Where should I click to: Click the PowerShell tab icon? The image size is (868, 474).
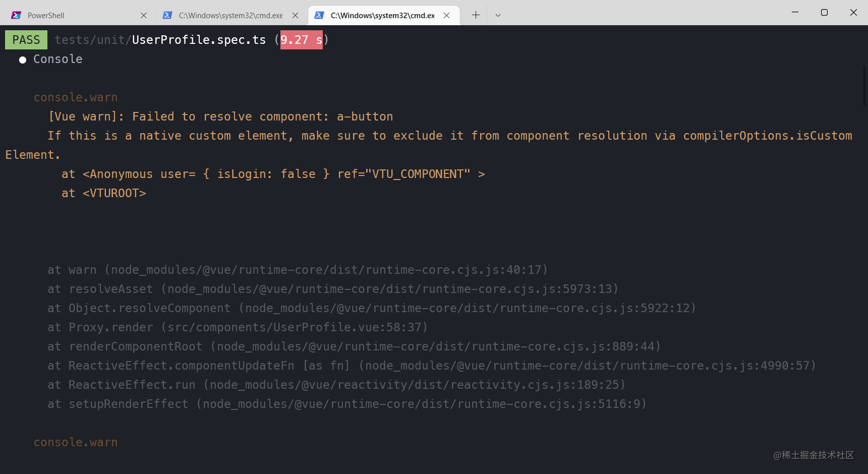coord(16,15)
